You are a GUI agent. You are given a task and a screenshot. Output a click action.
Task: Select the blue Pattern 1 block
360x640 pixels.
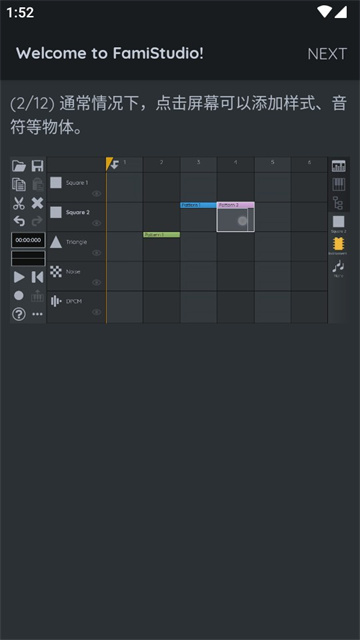198,205
